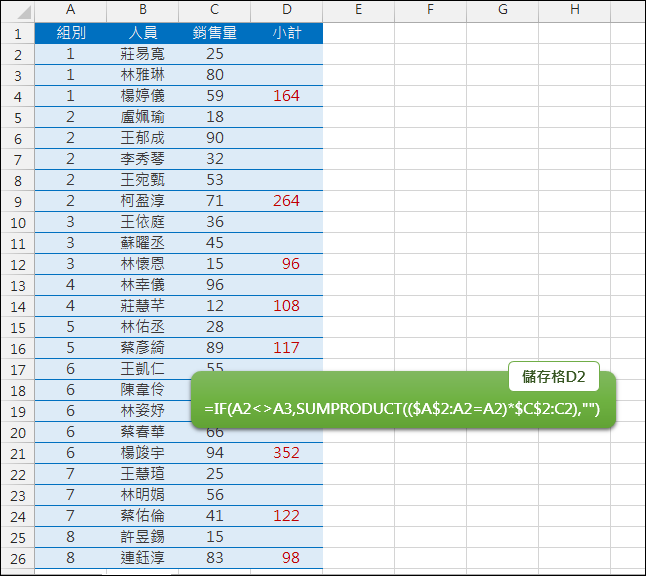Click the cell containing 莊慧芊
Image resolution: width=646 pixels, height=576 pixels.
point(143,306)
